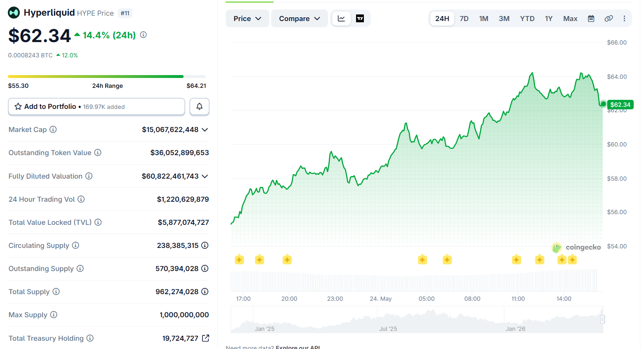This screenshot has width=644, height=349.
Task: Switch to TradingView chart icon
Action: point(360,19)
